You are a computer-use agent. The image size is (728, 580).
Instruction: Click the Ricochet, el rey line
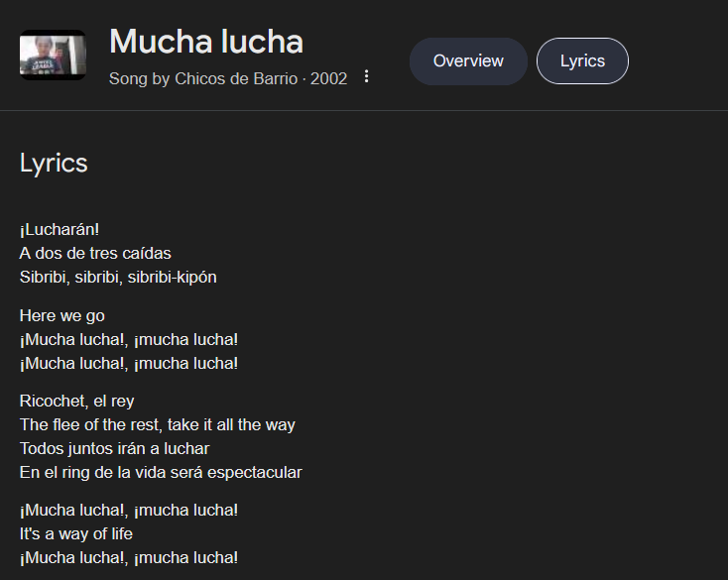coord(76,401)
